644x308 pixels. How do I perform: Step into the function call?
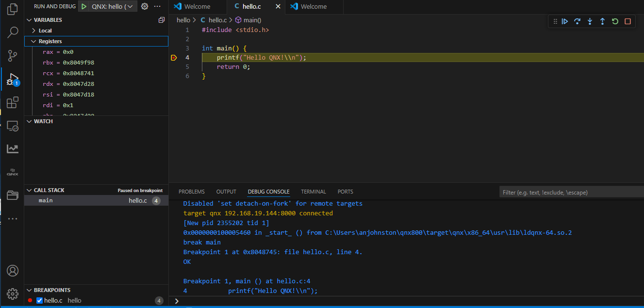coord(590,21)
